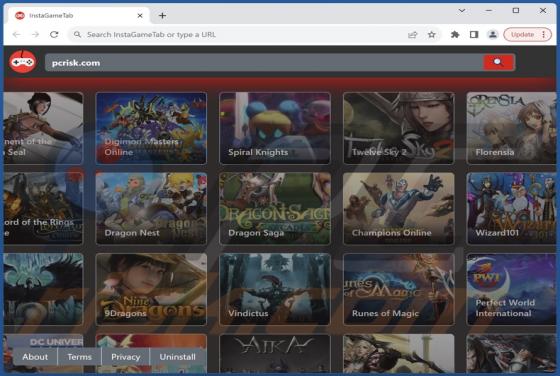Open a new tab with the plus button
Image resolution: width=560 pixels, height=376 pixels.
[x=162, y=15]
